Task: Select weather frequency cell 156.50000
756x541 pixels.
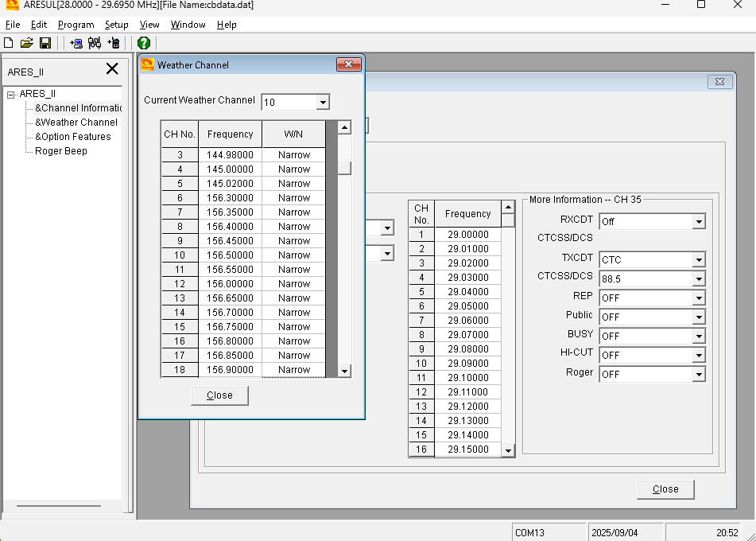Action: (230, 255)
